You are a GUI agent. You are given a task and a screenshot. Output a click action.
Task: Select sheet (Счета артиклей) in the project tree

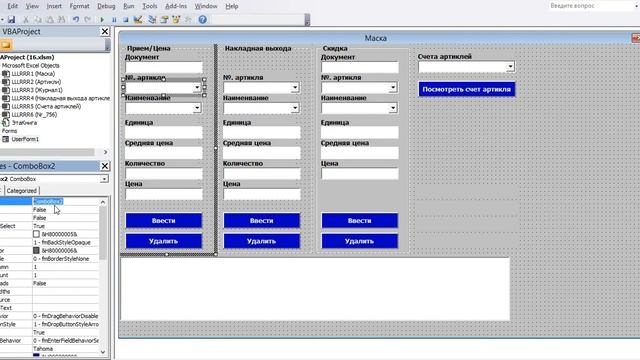tap(46, 107)
